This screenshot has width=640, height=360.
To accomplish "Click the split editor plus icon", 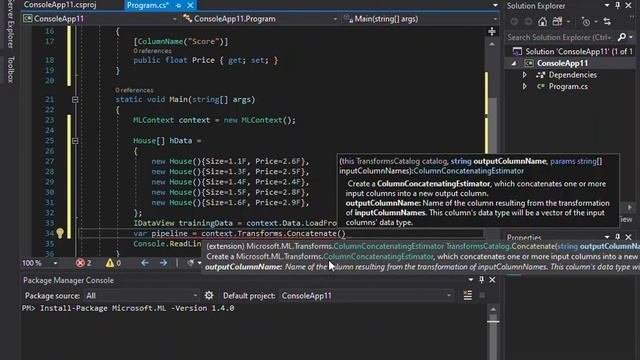I will click(492, 31).
